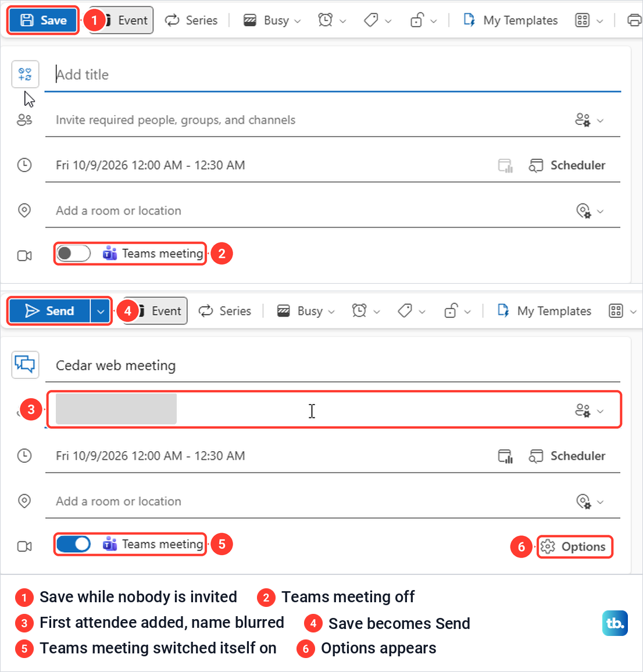Open My Templates in top toolbar
Image resolution: width=643 pixels, height=672 pixels.
tap(510, 20)
